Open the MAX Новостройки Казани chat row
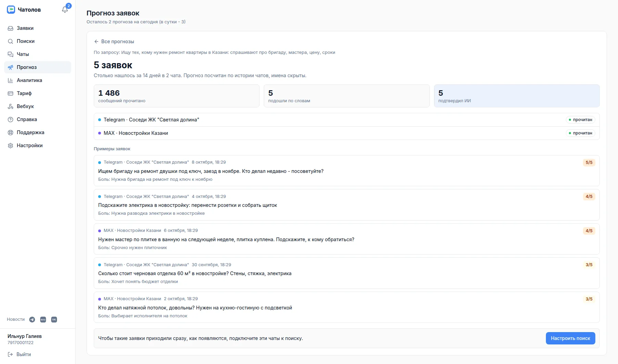This screenshot has height=364, width=618. click(346, 133)
